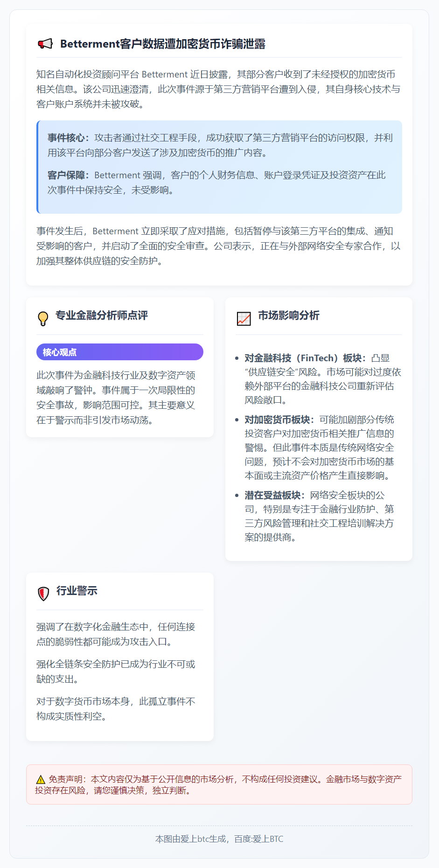Viewport: 439px width, 868px height.
Task: Click the headline Betterment客户数据遭加密货币诈骗泄露
Action: click(x=163, y=44)
